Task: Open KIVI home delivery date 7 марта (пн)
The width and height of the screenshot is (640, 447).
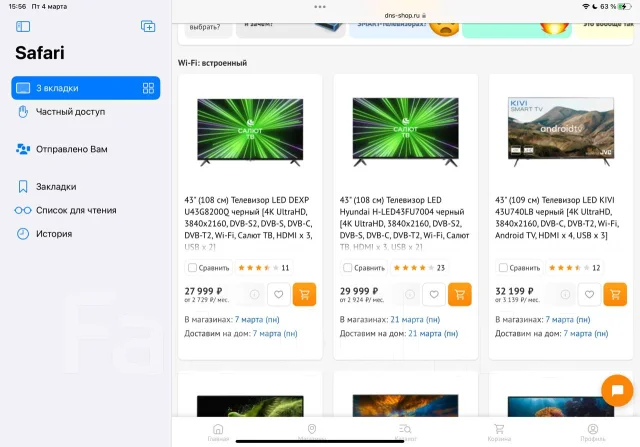Action: click(586, 334)
